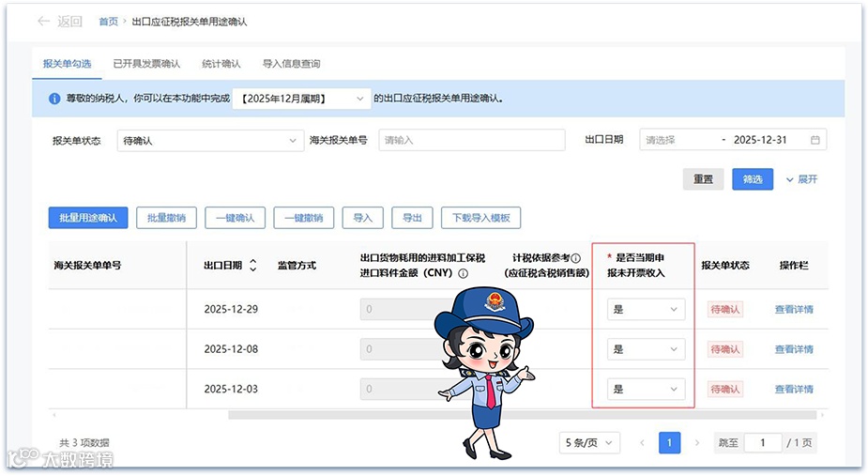Click the 海关报关单单号 column header
Viewport: 868px width, 476px height.
[87, 265]
